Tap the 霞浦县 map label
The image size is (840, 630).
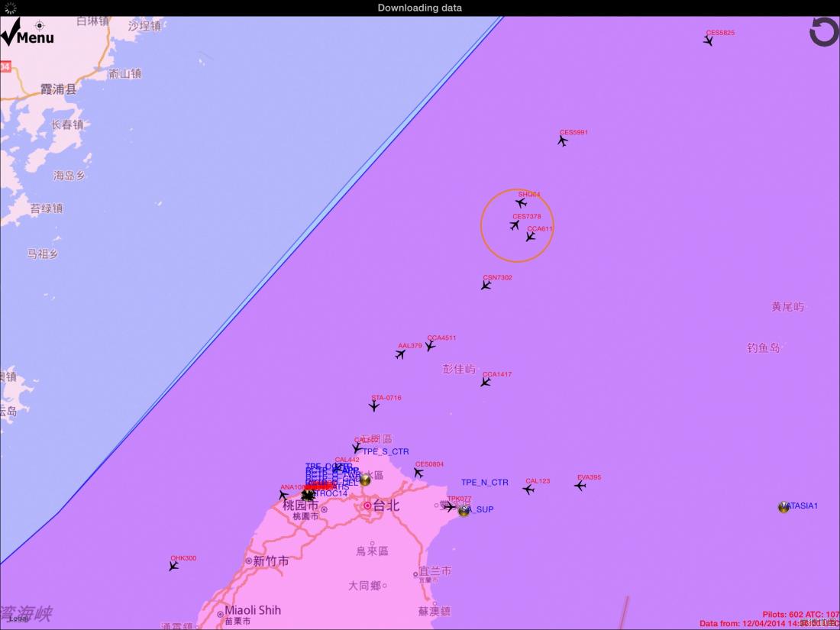(x=58, y=89)
